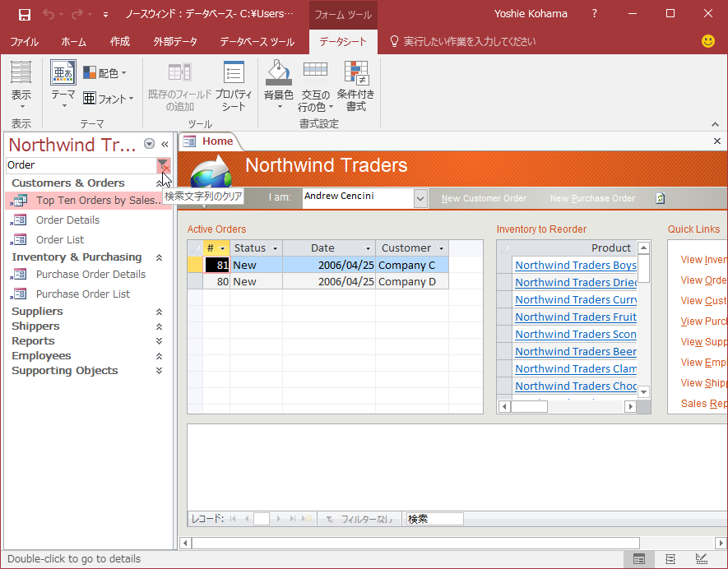Click the smiley feedback icon
The image size is (728, 569).
click(x=708, y=41)
